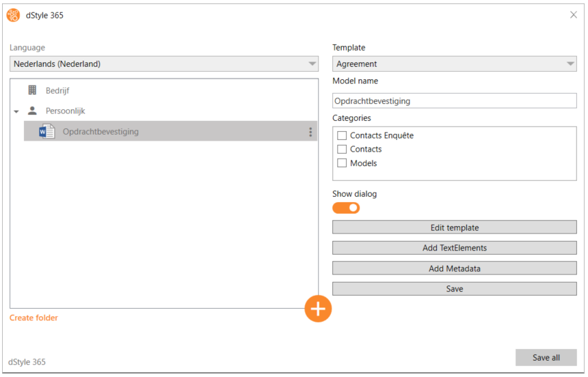Click the Add TextElements button
The height and width of the screenshot is (377, 588).
tap(454, 248)
